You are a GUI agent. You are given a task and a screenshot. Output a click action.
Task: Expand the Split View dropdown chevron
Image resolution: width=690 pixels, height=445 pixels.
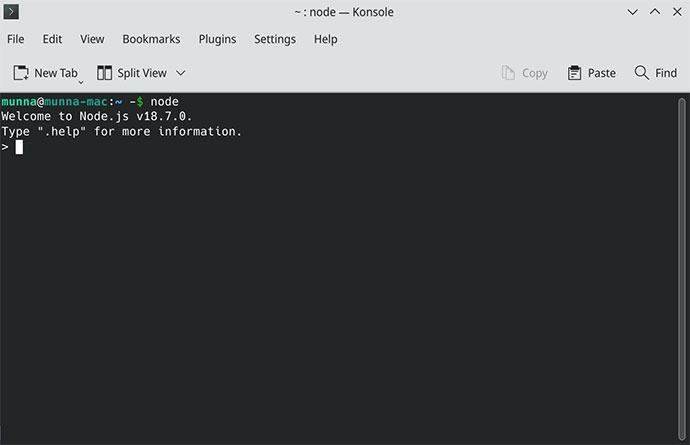click(x=181, y=73)
